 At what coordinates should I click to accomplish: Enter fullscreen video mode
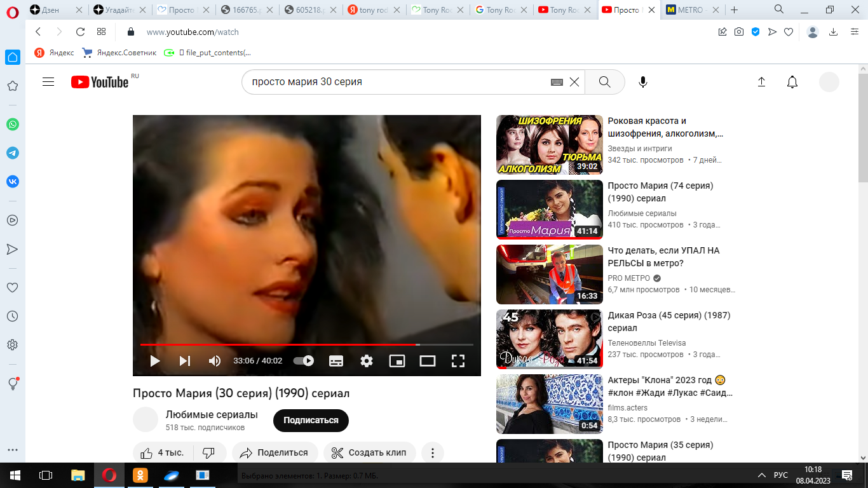[458, 361]
